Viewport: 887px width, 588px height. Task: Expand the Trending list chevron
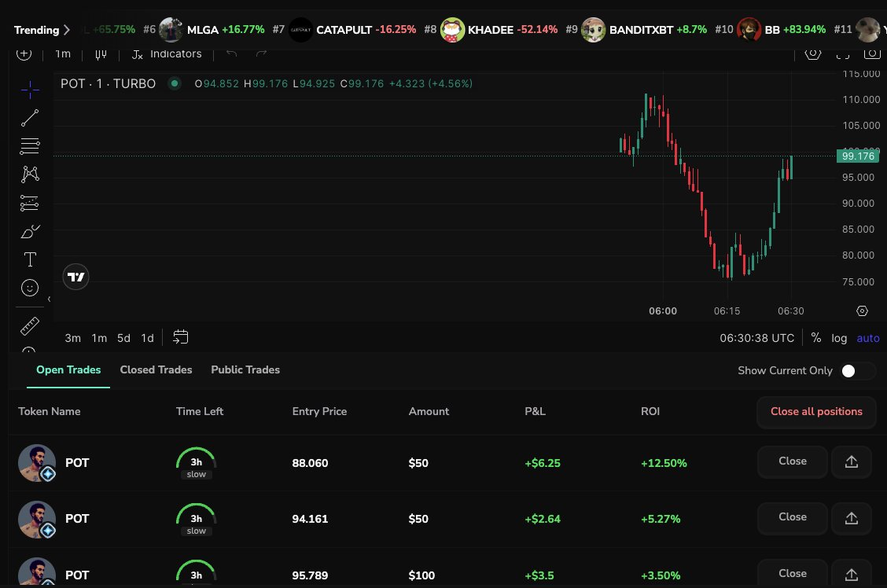pos(67,29)
